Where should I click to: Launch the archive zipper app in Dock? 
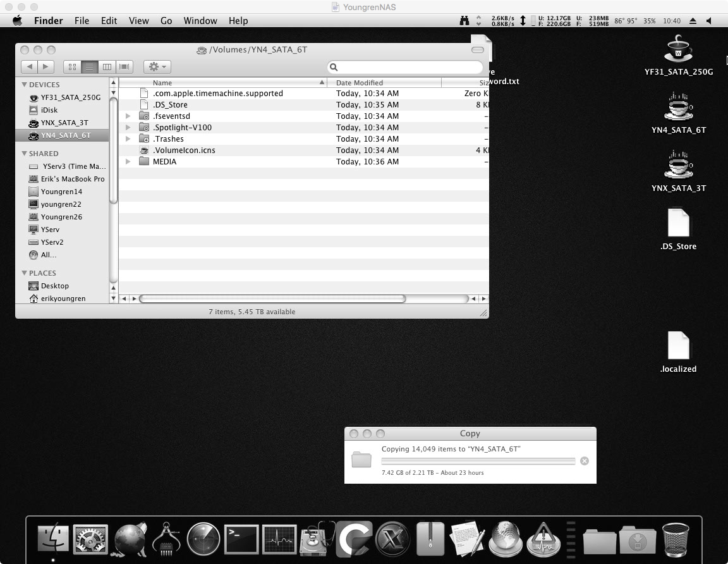[430, 539]
